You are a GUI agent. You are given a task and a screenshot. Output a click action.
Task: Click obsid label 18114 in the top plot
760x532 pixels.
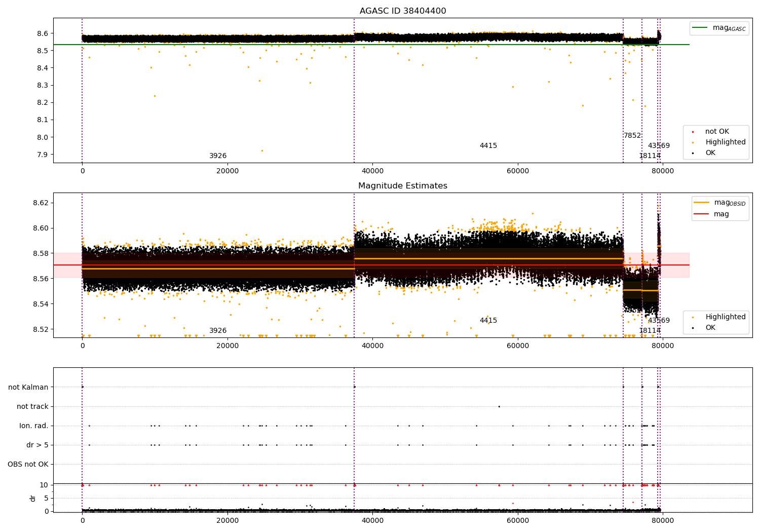point(650,156)
